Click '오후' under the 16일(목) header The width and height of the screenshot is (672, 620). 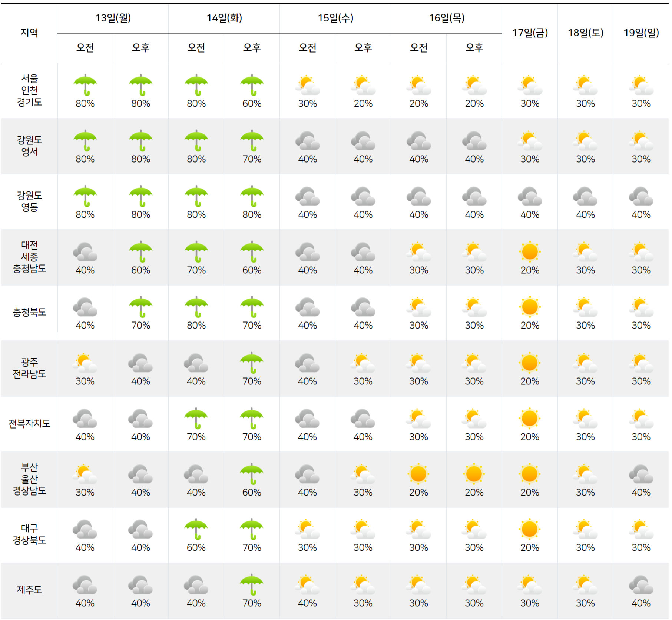click(474, 47)
